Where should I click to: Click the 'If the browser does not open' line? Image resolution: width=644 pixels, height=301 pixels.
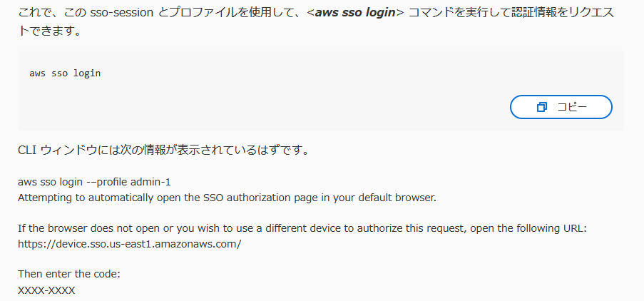(x=301, y=228)
